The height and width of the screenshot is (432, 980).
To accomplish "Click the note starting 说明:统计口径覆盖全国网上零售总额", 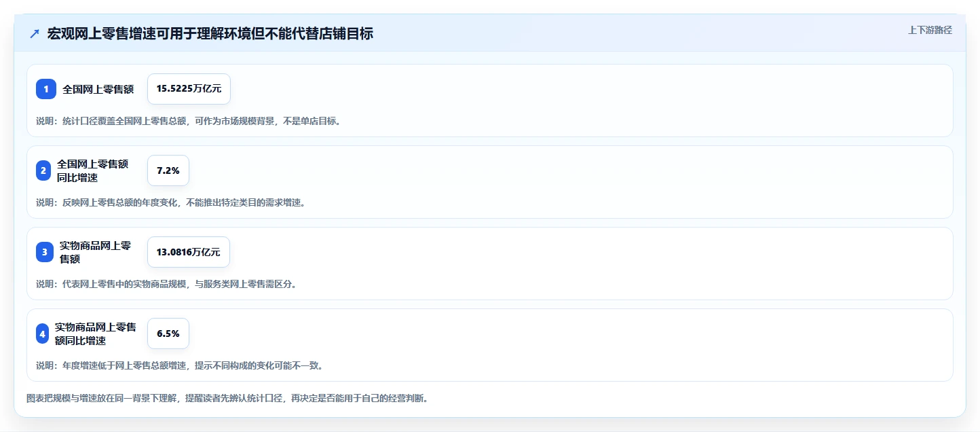I will [x=188, y=121].
